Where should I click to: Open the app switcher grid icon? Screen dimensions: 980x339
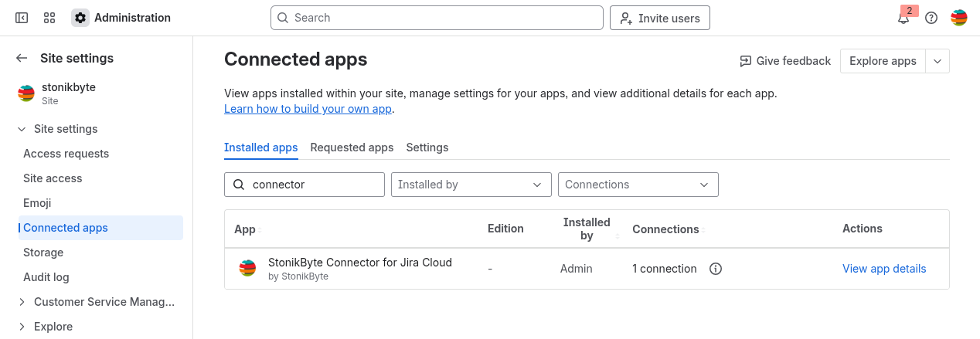49,18
